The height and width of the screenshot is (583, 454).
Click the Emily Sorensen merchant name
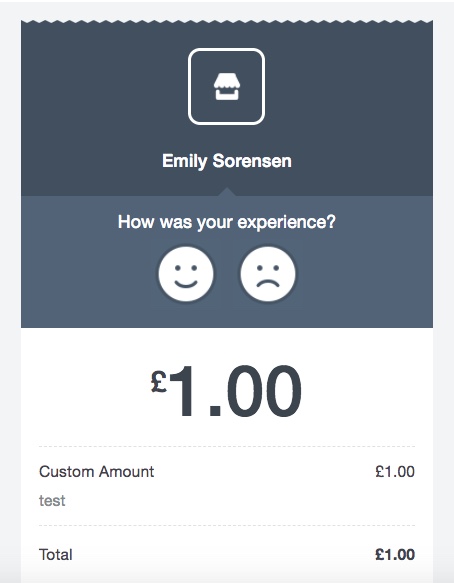227,161
